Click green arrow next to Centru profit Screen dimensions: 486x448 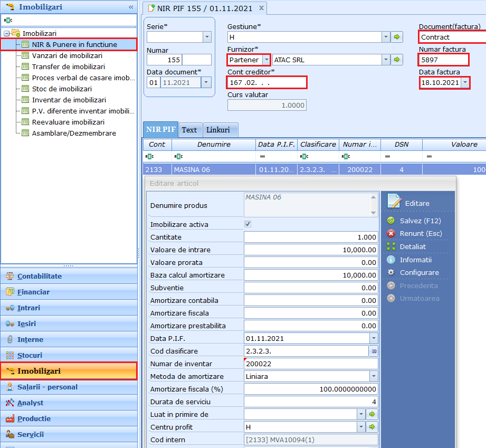373,427
